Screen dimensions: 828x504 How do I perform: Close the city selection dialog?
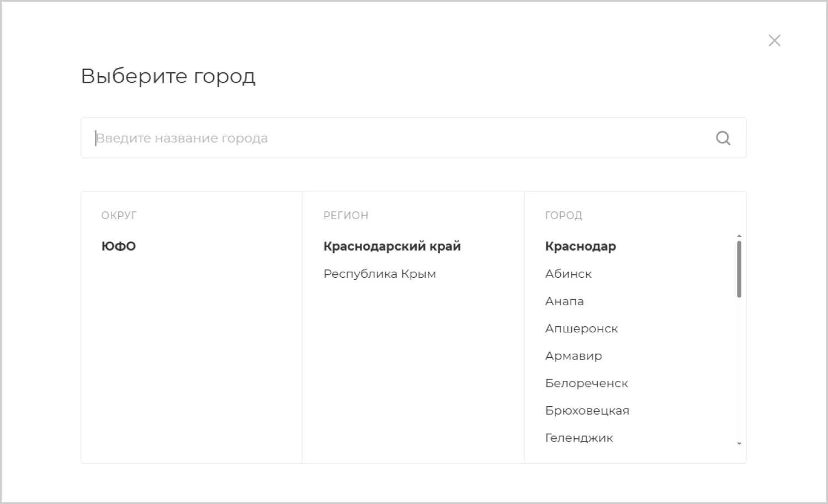(774, 40)
